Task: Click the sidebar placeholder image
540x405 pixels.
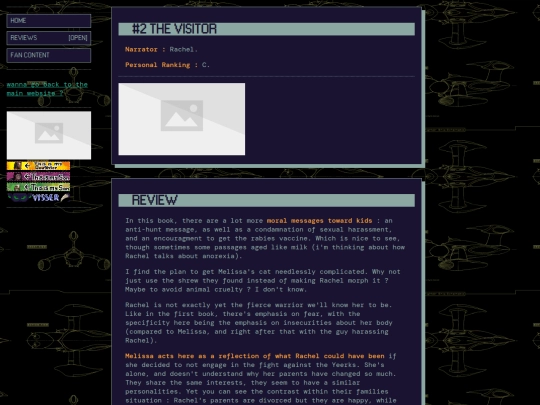Action: coord(49,135)
